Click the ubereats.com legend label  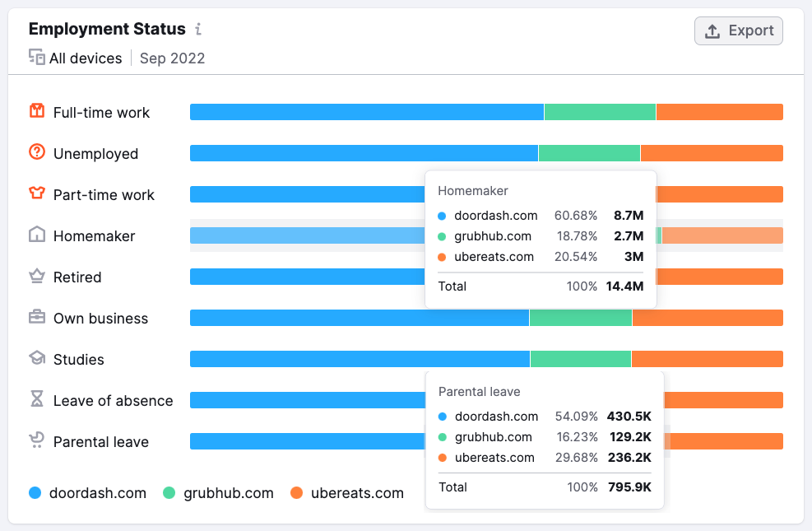tap(357, 493)
